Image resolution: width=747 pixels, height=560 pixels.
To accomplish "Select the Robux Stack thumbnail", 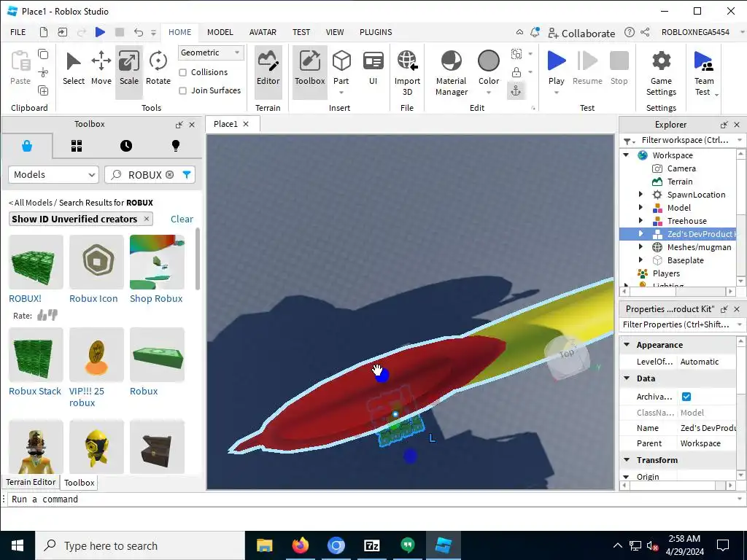I will [x=36, y=355].
